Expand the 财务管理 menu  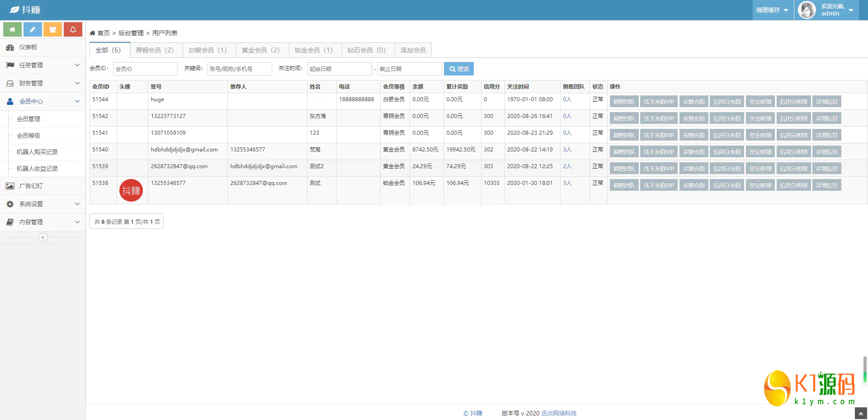coord(42,83)
